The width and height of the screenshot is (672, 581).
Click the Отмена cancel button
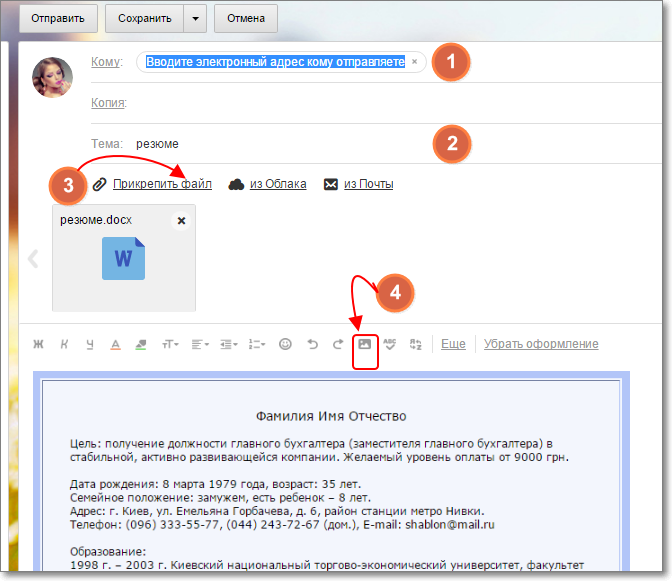246,18
